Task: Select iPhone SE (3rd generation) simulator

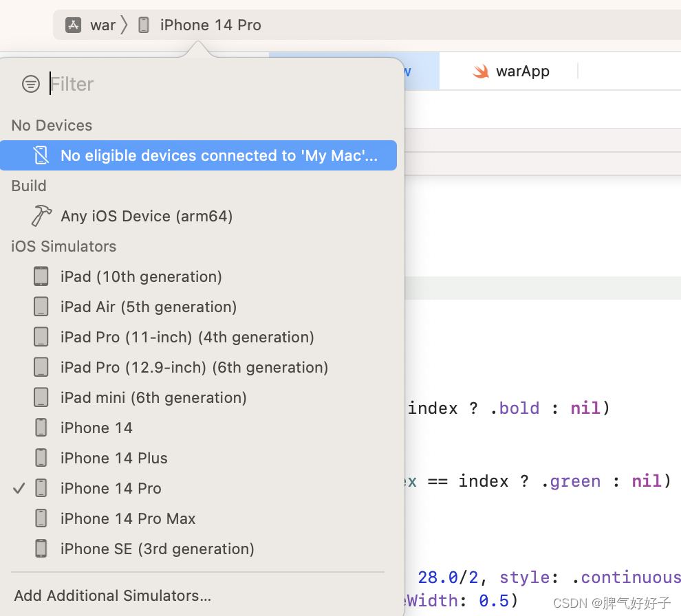Action: (158, 549)
